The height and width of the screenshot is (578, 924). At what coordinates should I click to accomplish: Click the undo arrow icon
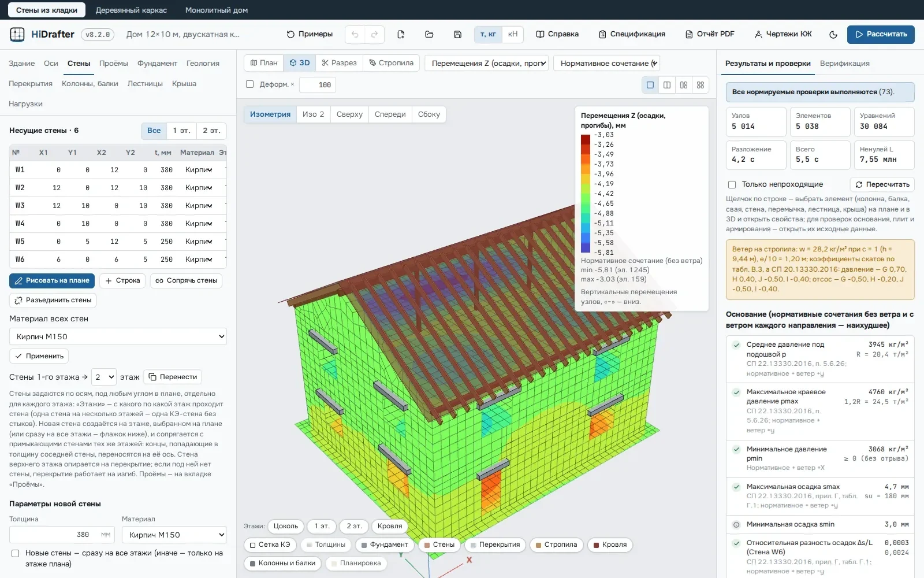(x=355, y=35)
